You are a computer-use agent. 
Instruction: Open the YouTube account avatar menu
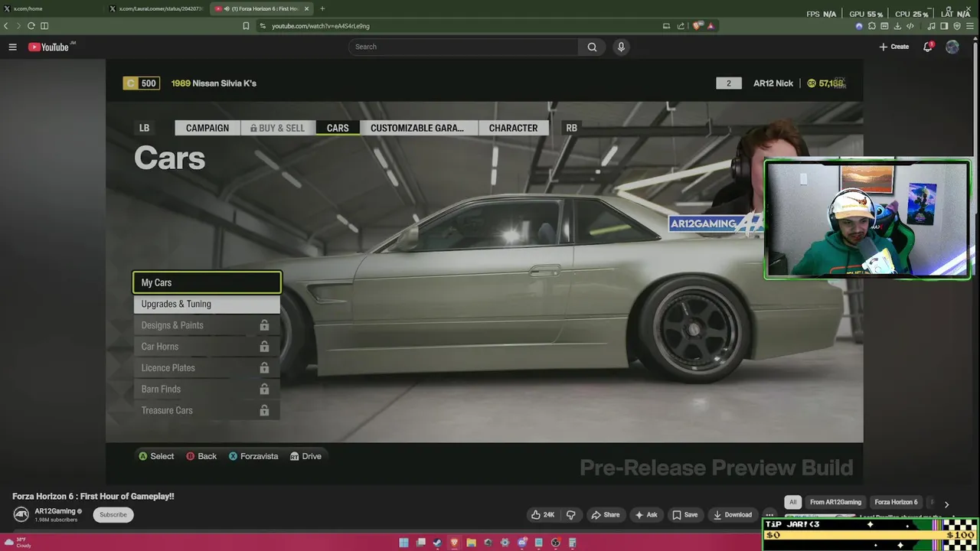[x=952, y=47]
